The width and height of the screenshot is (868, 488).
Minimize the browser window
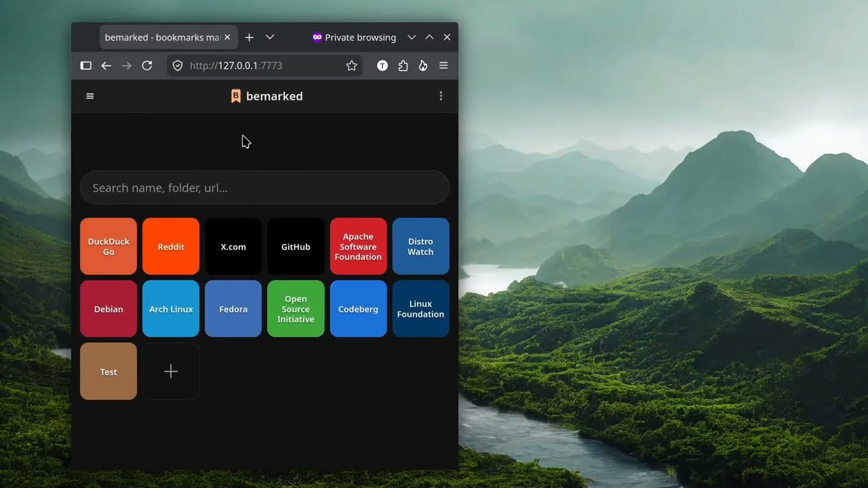coord(411,37)
